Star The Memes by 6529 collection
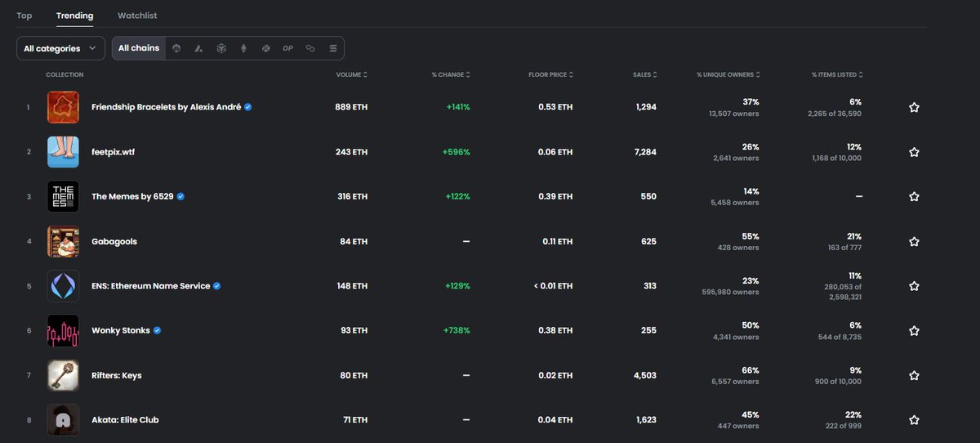This screenshot has width=980, height=443. (914, 196)
